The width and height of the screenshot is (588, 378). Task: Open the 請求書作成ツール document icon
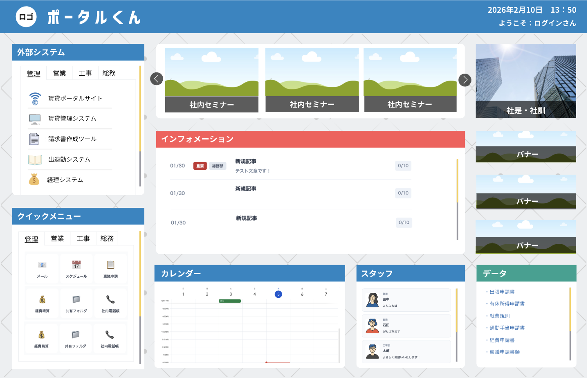35,138
